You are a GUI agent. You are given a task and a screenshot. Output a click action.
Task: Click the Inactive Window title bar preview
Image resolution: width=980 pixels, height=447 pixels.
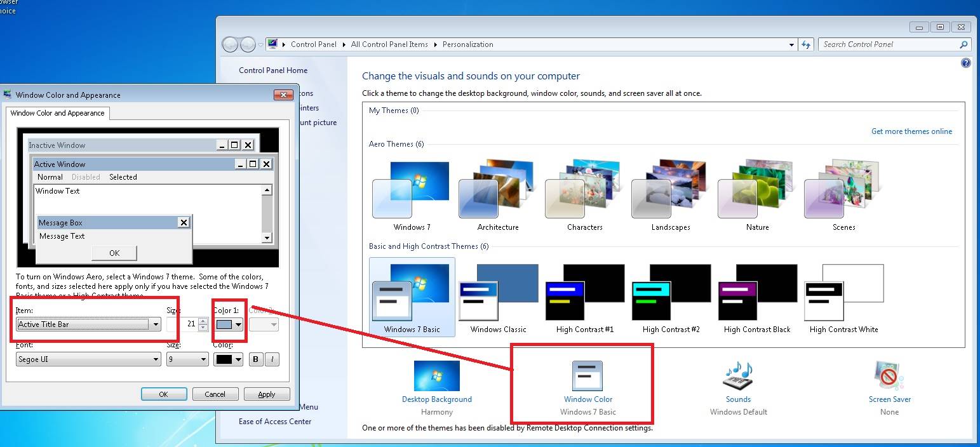(141, 145)
